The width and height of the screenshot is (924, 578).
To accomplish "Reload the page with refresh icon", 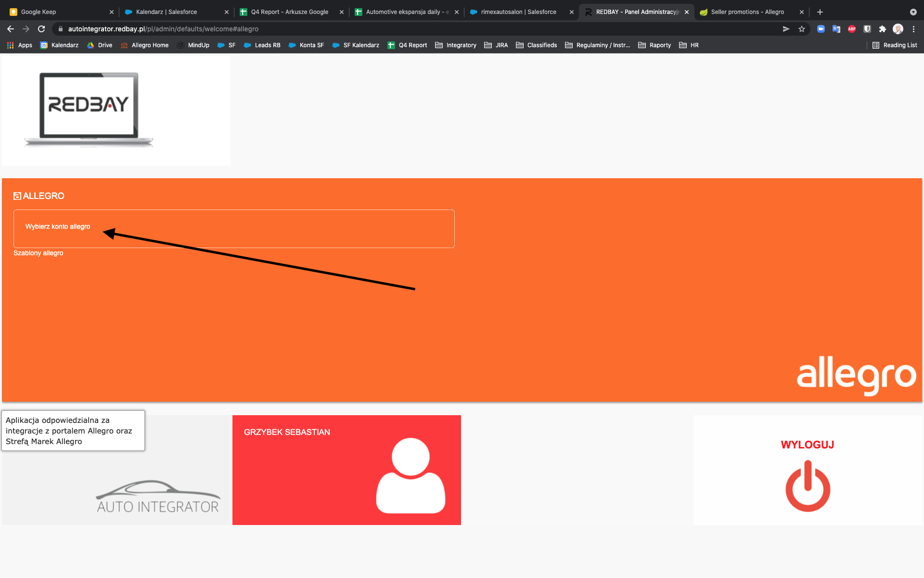I will click(x=41, y=29).
